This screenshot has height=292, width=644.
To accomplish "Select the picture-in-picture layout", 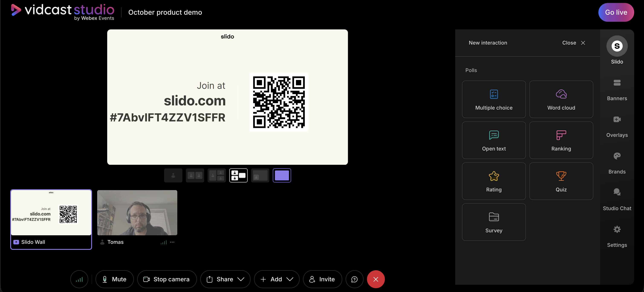I will pyautogui.click(x=260, y=175).
